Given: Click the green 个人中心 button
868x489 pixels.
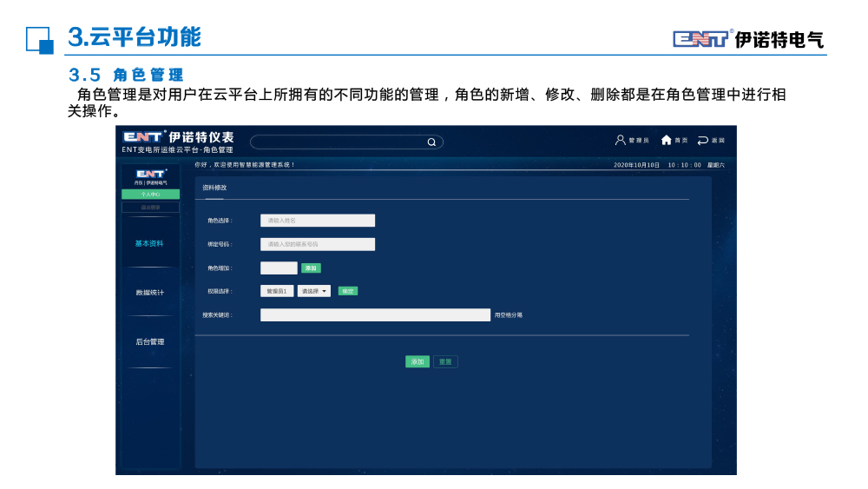Looking at the screenshot, I should coord(150,195).
